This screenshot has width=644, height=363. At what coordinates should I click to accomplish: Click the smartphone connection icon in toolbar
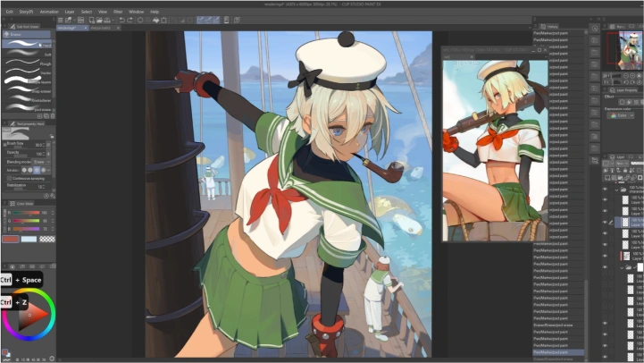(226, 20)
